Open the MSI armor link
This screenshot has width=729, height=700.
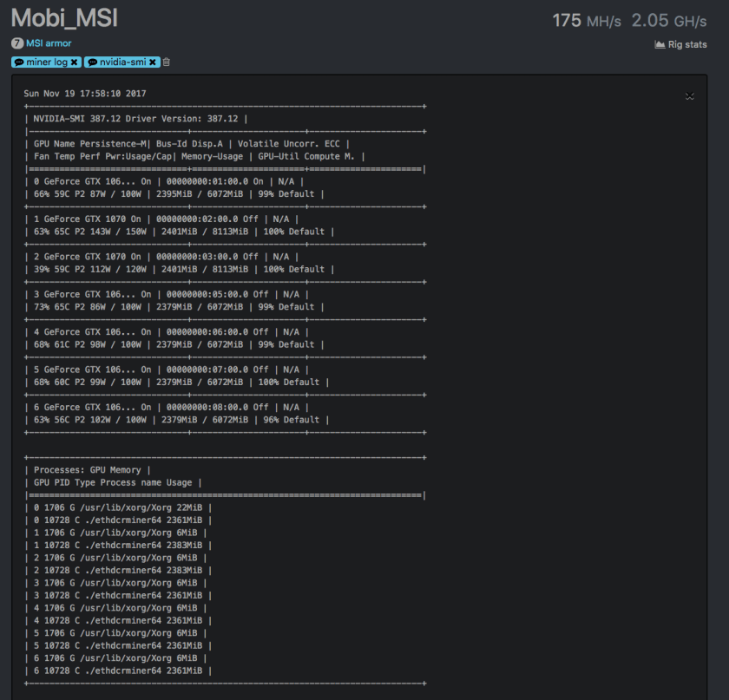(49, 43)
